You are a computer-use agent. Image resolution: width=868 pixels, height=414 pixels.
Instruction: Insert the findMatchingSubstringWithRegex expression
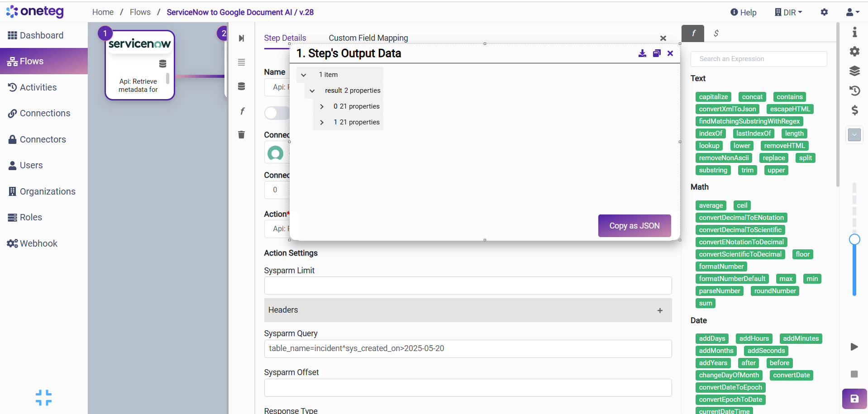tap(749, 121)
